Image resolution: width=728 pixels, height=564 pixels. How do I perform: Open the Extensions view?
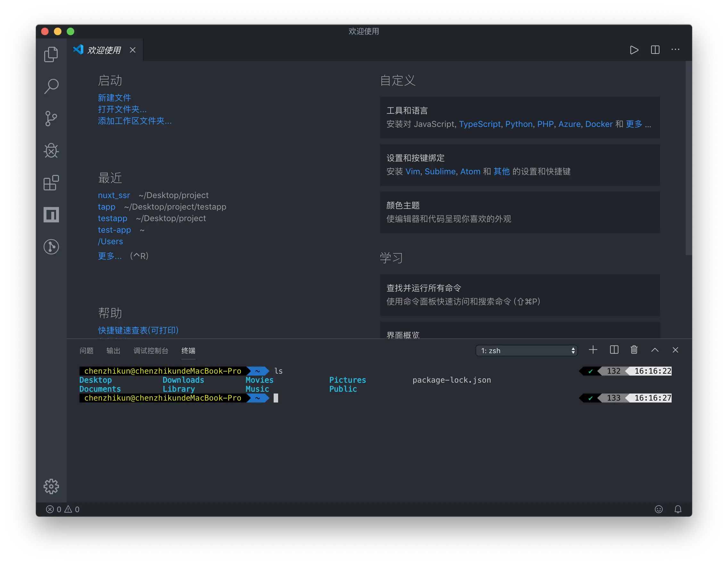[x=51, y=183]
